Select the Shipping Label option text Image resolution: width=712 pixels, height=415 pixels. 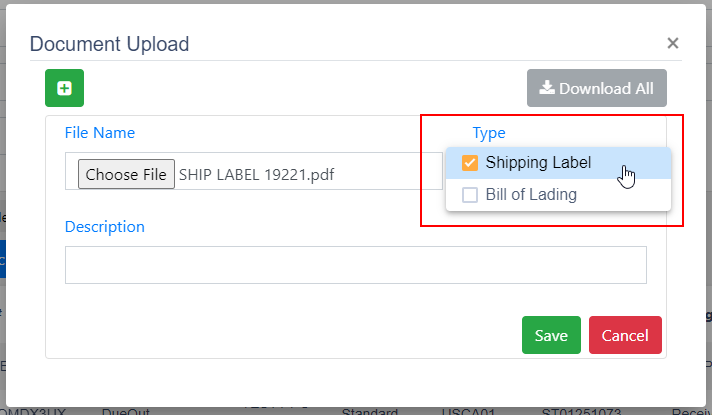tap(538, 163)
